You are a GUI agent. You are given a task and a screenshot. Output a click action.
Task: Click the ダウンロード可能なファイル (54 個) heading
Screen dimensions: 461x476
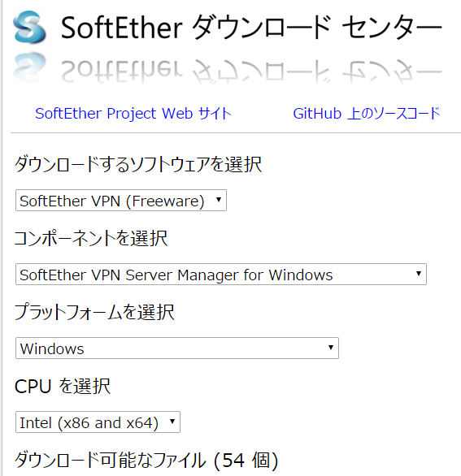click(146, 461)
